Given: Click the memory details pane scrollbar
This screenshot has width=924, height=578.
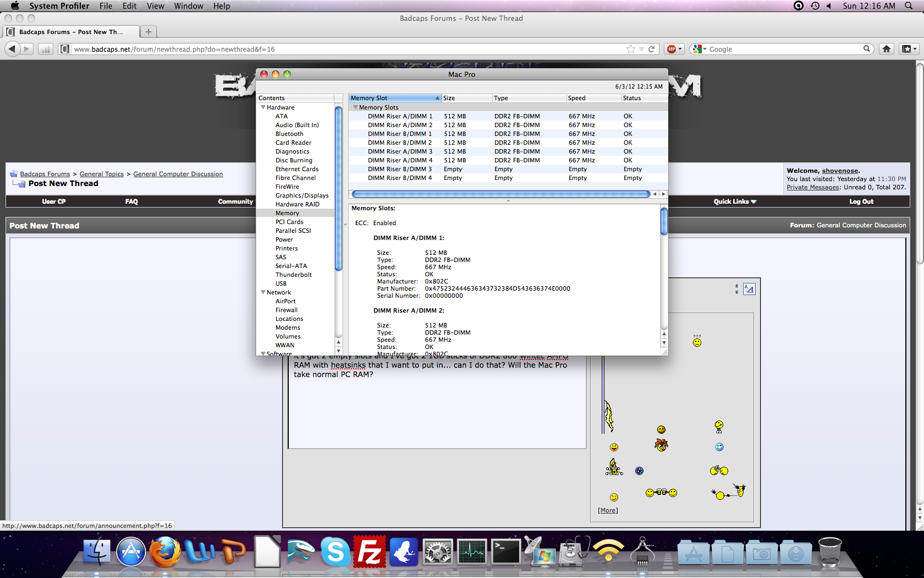Looking at the screenshot, I should click(x=664, y=221).
